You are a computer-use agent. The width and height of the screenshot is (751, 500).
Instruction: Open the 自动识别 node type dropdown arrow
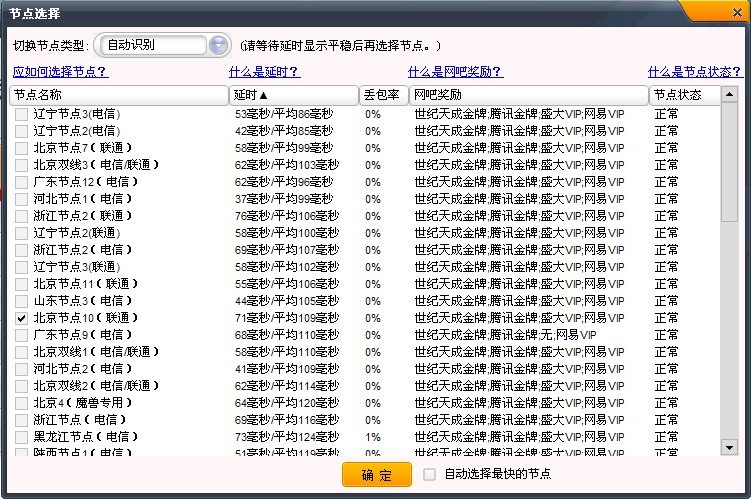click(x=218, y=45)
